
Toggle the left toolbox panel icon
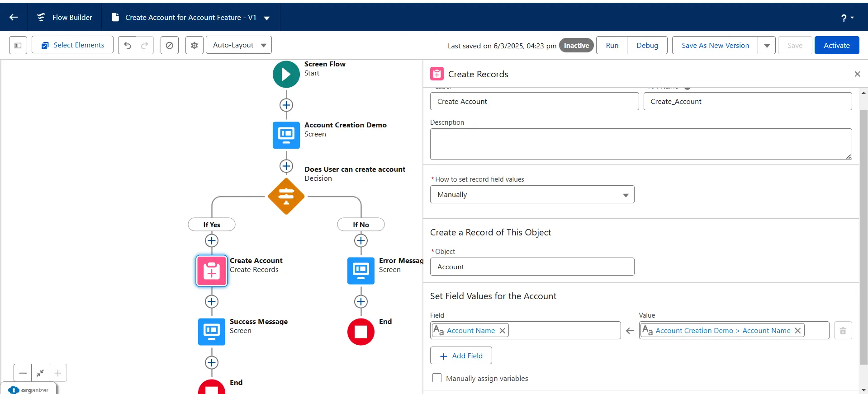pos(18,45)
